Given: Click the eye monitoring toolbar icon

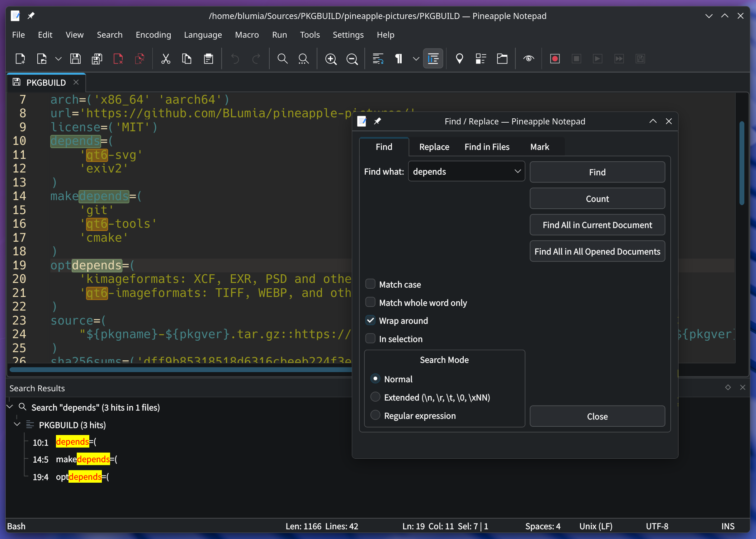Looking at the screenshot, I should coord(528,58).
